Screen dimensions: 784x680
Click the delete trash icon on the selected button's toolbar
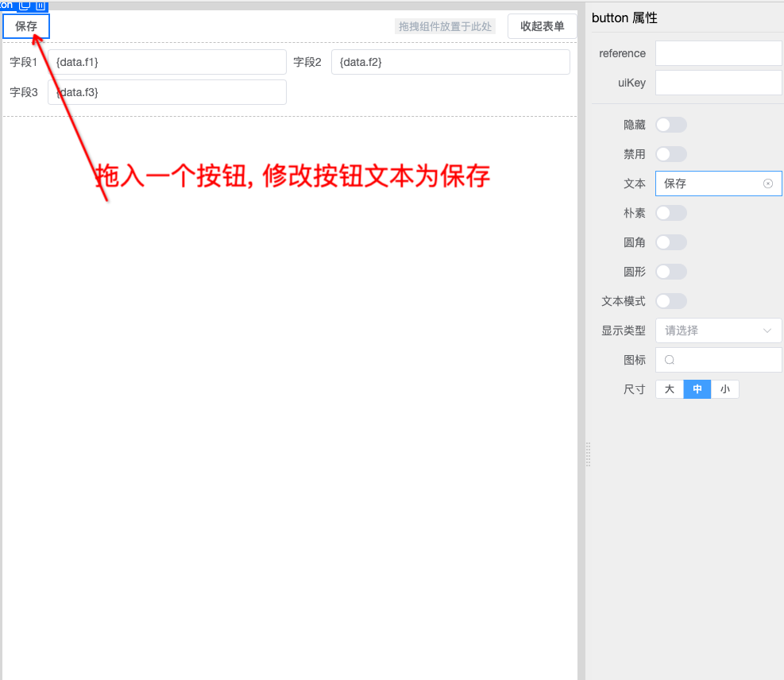41,6
